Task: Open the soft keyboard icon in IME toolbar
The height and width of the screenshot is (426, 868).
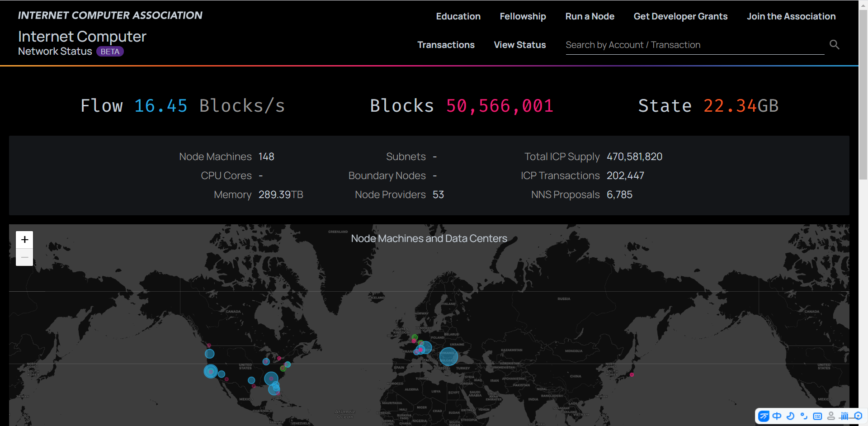Action: tap(817, 416)
